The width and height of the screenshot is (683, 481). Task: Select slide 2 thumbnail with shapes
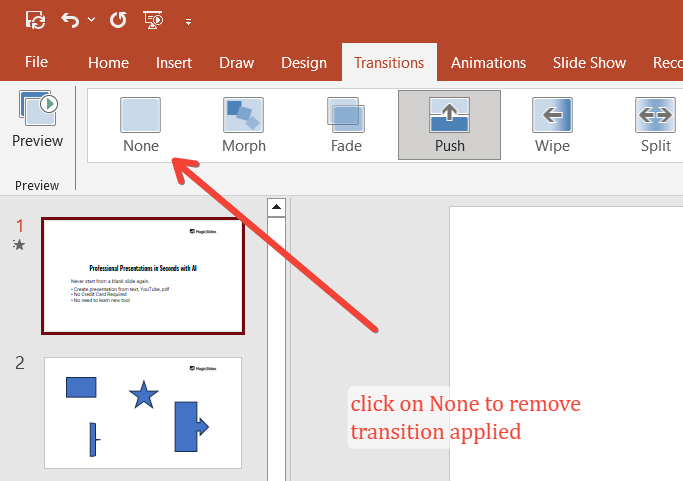[143, 413]
